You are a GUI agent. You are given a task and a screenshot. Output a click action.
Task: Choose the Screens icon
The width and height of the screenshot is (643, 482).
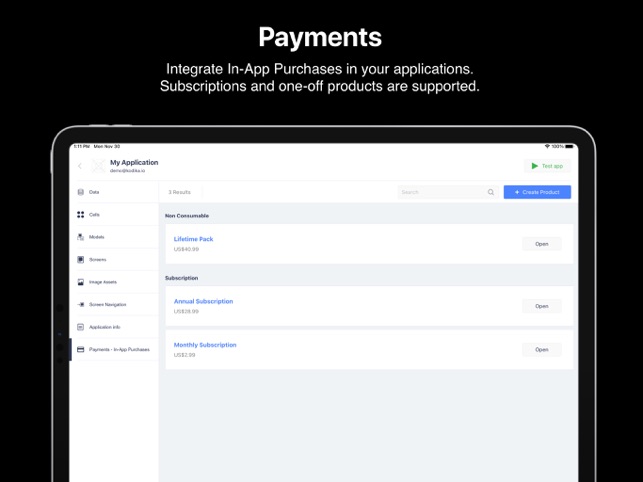[81, 260]
